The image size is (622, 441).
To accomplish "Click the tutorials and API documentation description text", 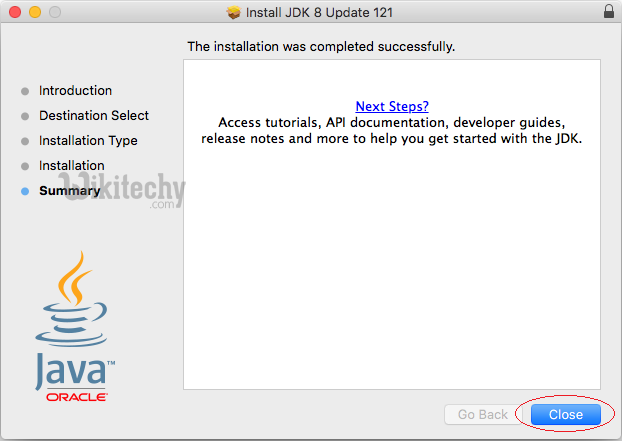I will [391, 131].
